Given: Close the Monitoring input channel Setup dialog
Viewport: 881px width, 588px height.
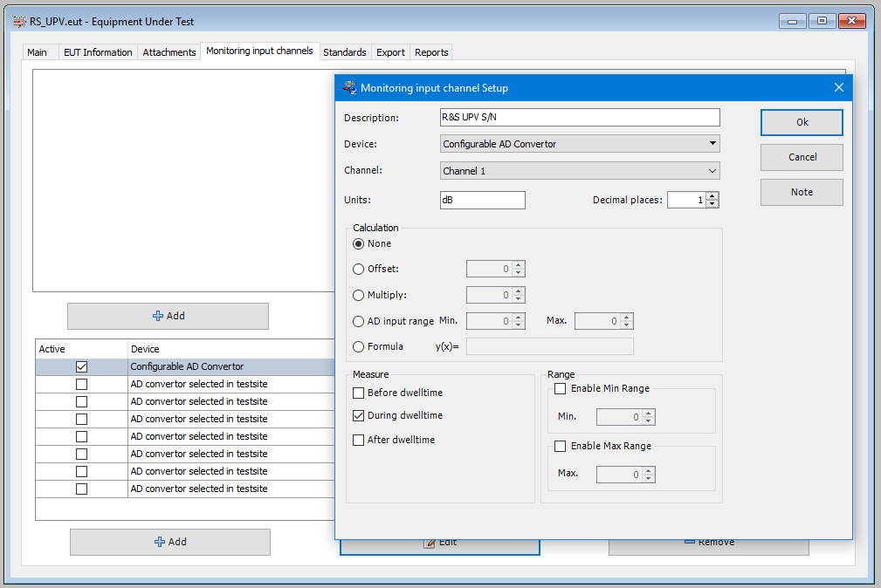Looking at the screenshot, I should pyautogui.click(x=839, y=87).
